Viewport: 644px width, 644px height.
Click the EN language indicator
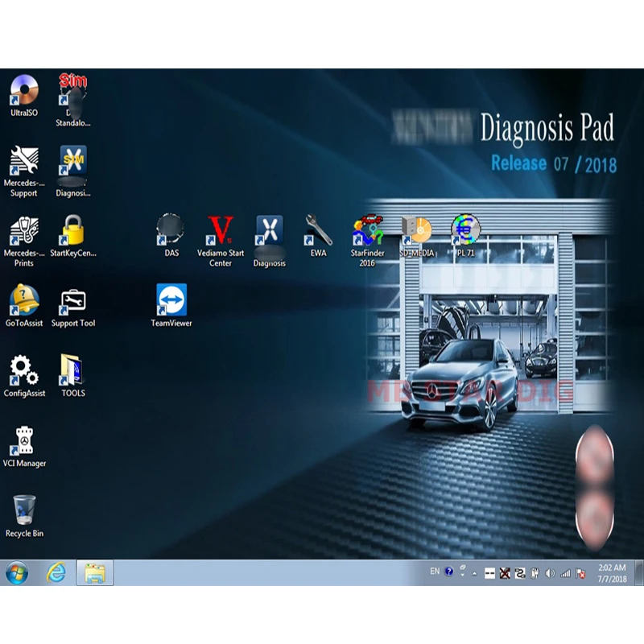pyautogui.click(x=435, y=572)
